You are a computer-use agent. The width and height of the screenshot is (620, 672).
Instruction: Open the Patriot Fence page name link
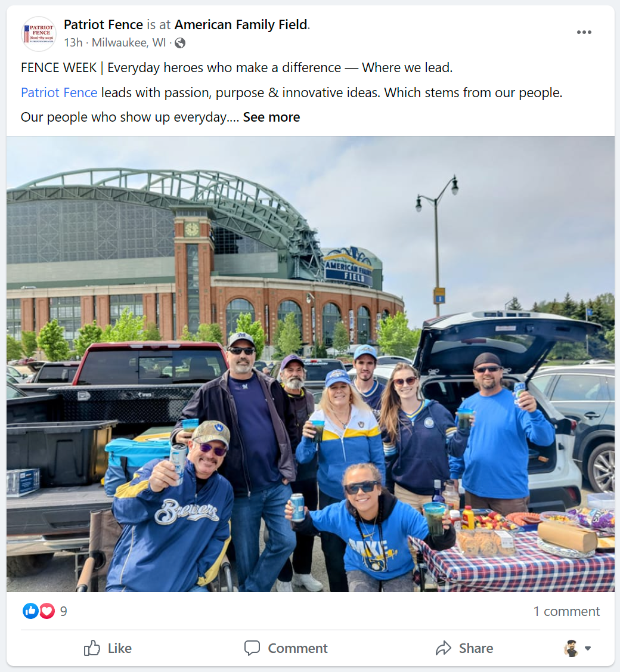(x=103, y=25)
